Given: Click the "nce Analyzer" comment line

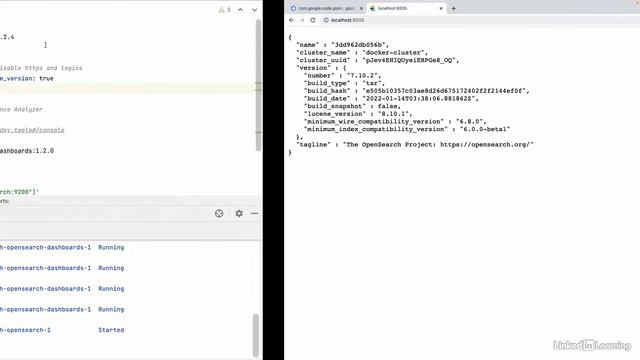Looking at the screenshot, I should pos(21,109).
